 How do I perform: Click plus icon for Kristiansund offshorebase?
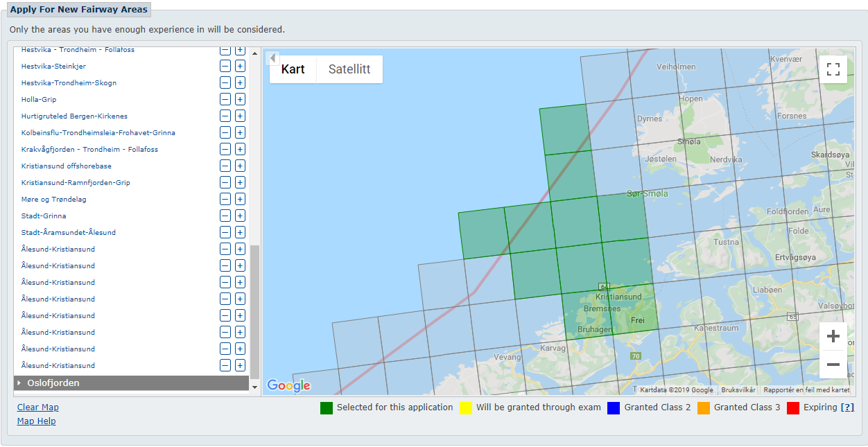pos(240,166)
